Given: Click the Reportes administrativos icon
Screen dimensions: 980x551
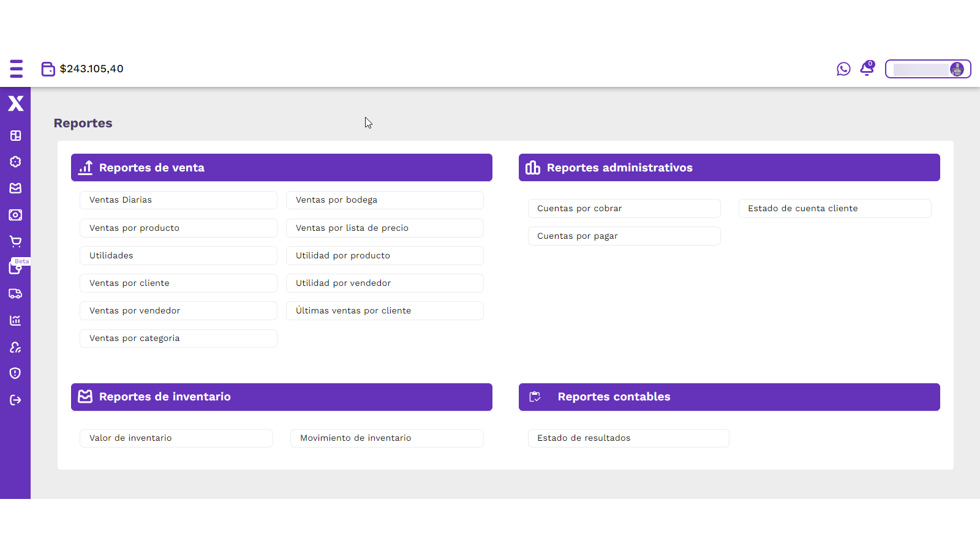Looking at the screenshot, I should [533, 167].
